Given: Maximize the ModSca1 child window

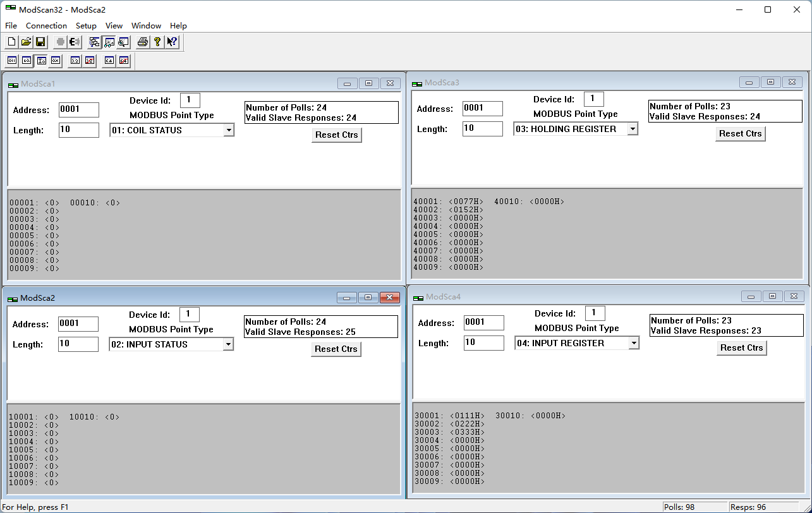Looking at the screenshot, I should click(369, 83).
